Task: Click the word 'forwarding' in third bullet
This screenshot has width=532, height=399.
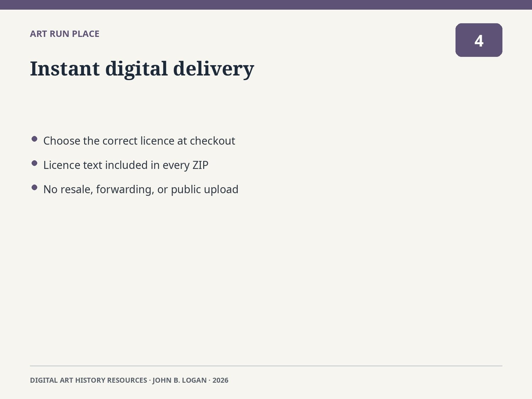Action: point(125,190)
